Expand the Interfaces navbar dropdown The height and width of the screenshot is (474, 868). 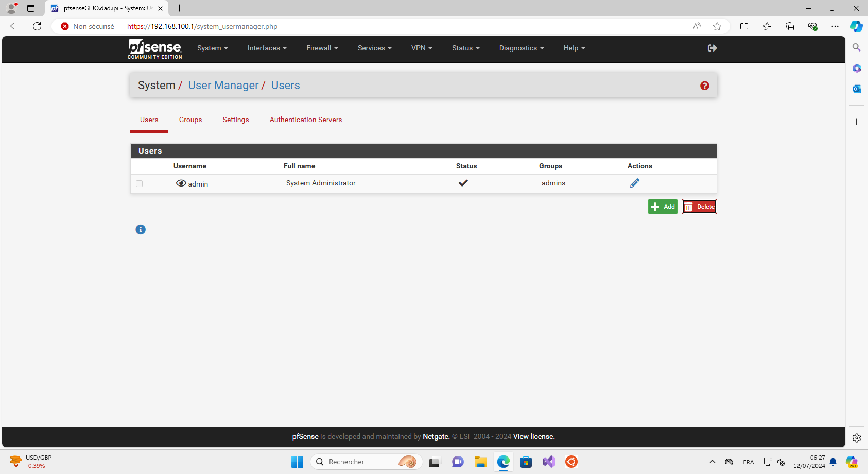point(267,48)
